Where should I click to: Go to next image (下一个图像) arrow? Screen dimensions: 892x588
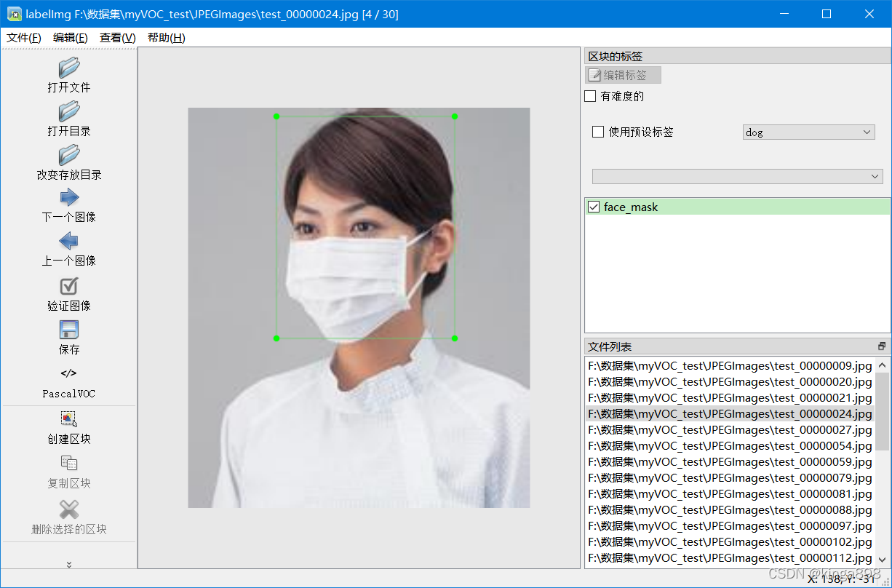pos(69,197)
